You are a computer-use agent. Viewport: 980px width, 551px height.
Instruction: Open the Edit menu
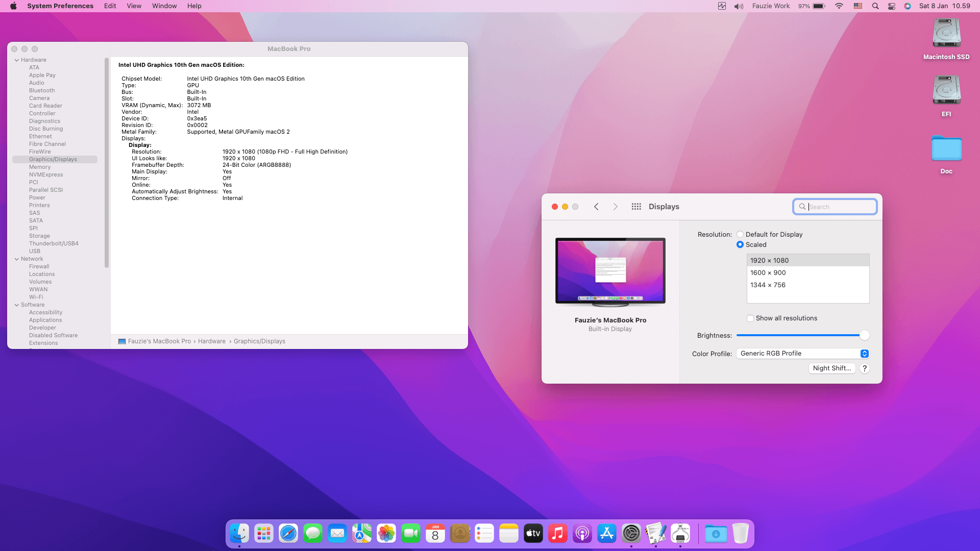[x=110, y=6]
